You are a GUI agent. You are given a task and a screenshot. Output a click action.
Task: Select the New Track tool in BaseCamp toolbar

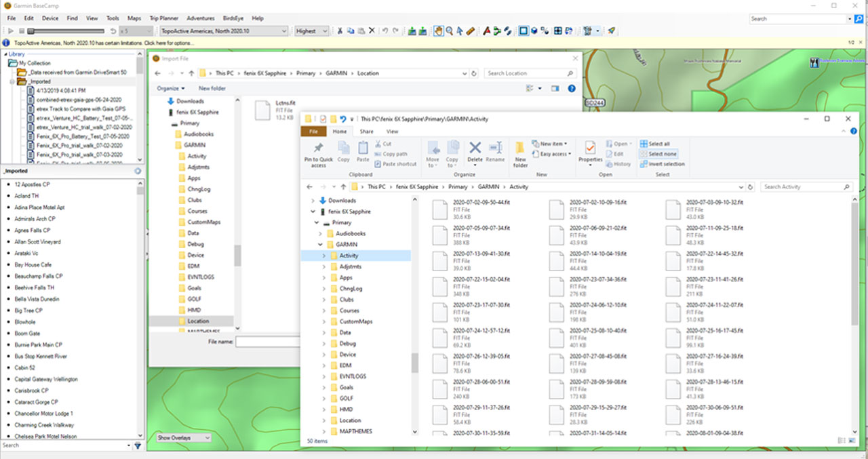pyautogui.click(x=508, y=31)
